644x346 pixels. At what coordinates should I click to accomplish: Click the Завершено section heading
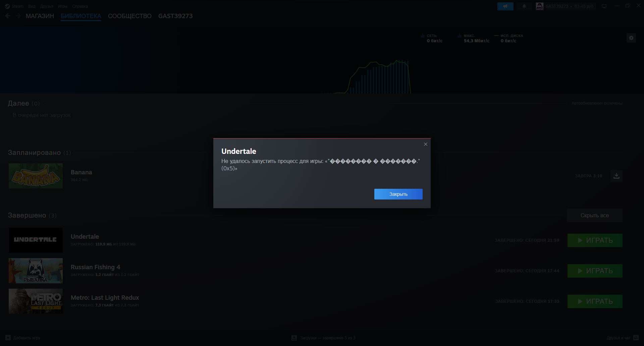tap(32, 215)
